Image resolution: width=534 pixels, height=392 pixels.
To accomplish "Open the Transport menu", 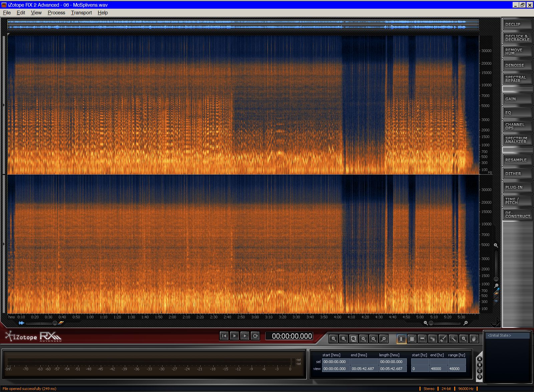I will [x=81, y=13].
